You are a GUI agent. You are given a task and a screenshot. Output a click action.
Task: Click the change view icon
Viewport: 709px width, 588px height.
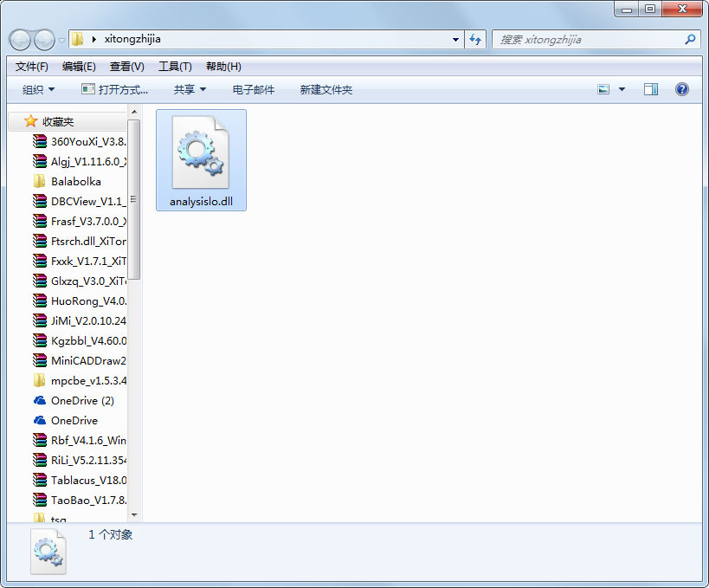pyautogui.click(x=603, y=89)
